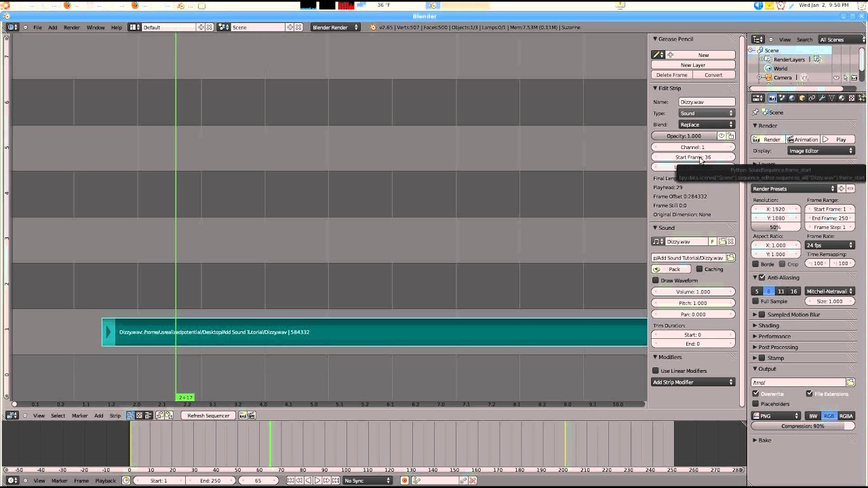Select Sequencer view type icon

130,415
